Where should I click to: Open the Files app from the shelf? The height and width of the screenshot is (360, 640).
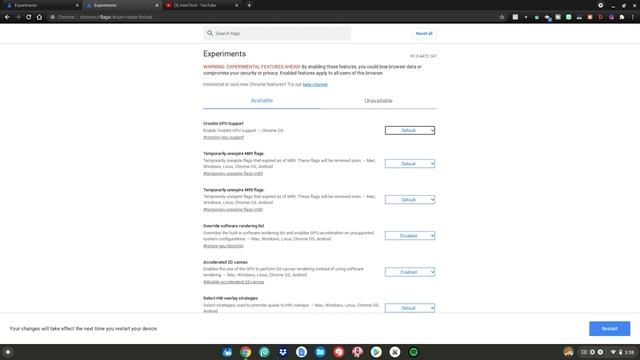click(320, 352)
